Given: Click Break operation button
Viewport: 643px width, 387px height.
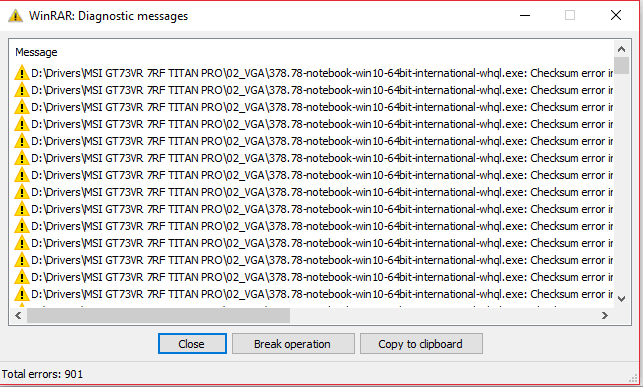Looking at the screenshot, I should click(x=293, y=344).
